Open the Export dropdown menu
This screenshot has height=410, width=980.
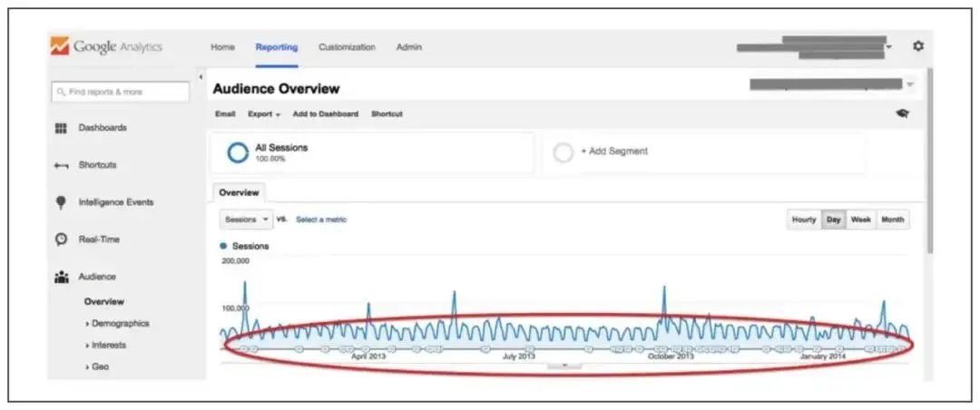coord(264,114)
